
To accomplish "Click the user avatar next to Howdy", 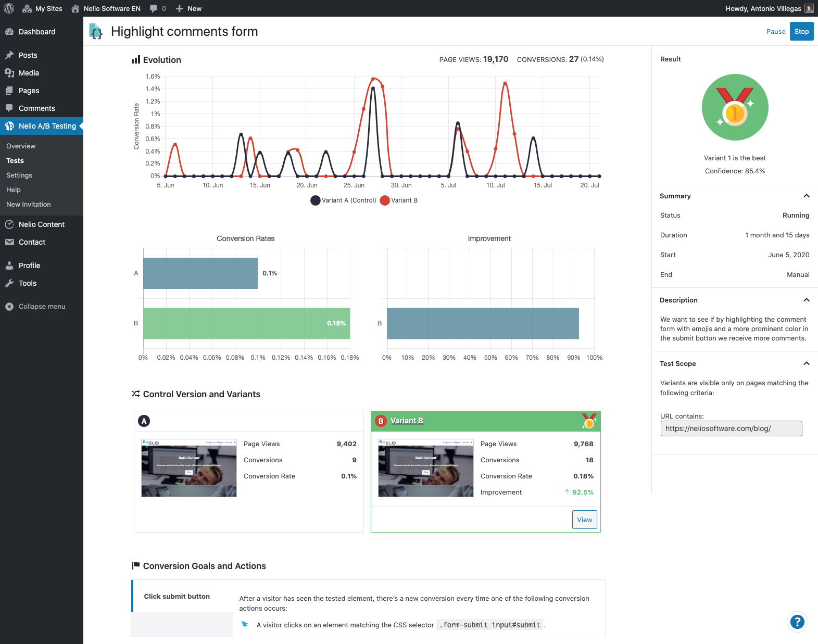I will tap(809, 8).
